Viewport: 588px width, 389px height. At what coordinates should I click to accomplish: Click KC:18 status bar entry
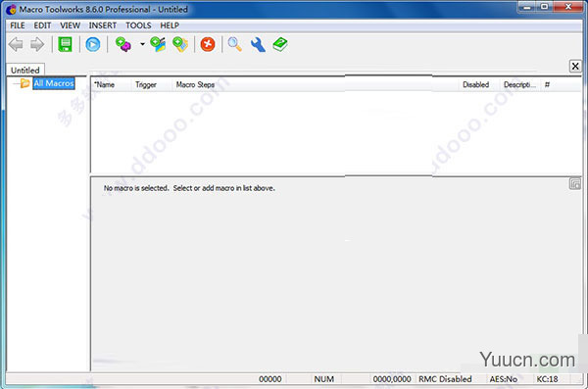(x=547, y=379)
